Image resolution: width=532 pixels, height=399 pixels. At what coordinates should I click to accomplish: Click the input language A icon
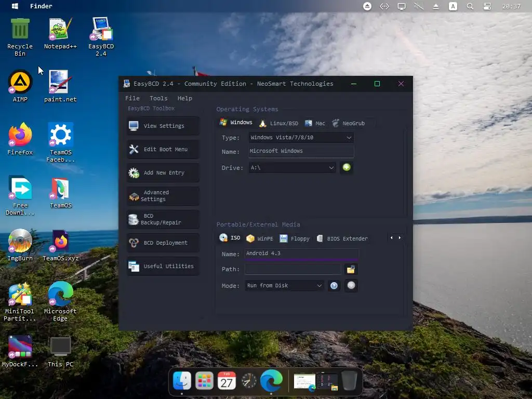453,6
